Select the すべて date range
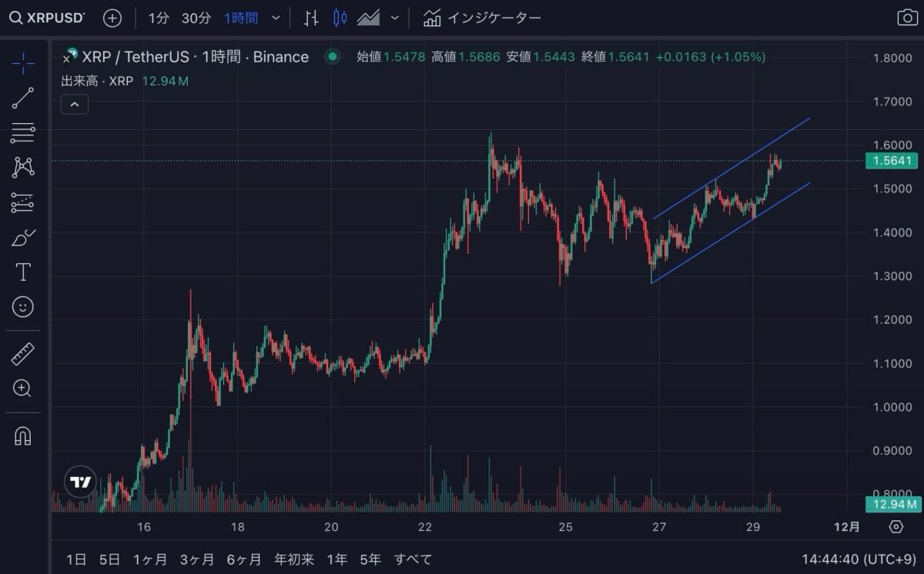 click(413, 559)
